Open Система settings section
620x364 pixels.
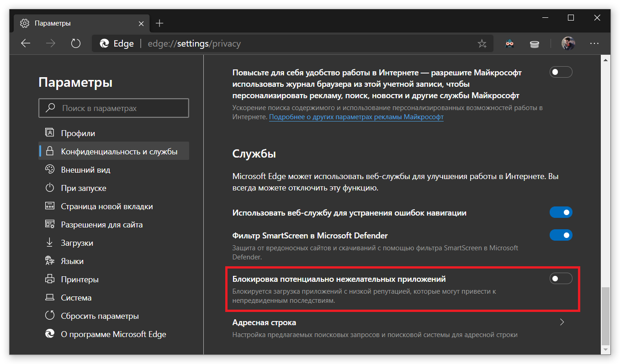pos(114,298)
